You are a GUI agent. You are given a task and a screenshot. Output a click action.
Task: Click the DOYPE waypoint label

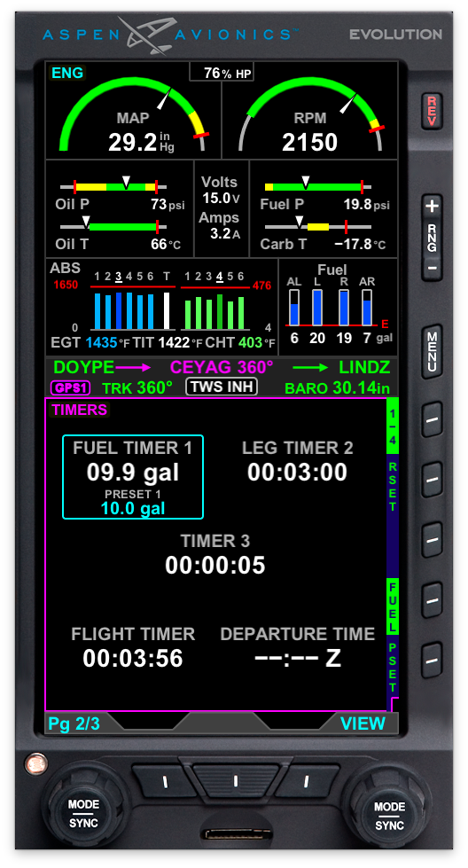(x=83, y=367)
